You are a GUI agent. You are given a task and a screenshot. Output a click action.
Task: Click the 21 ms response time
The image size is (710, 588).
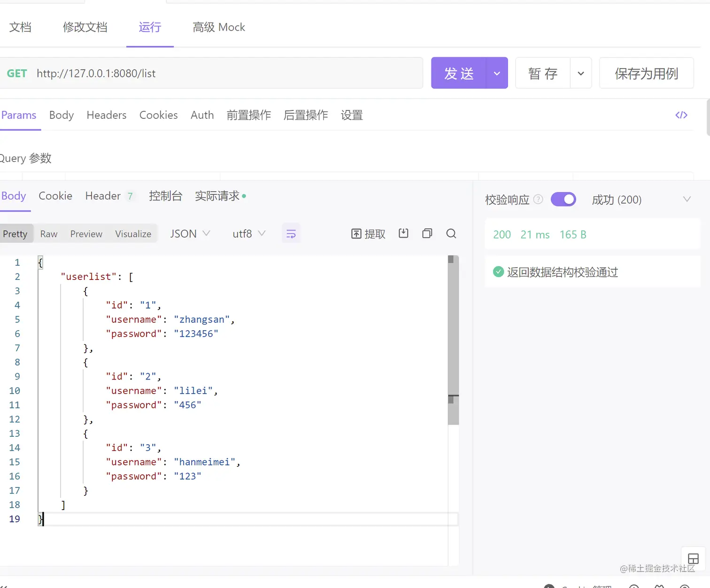535,234
